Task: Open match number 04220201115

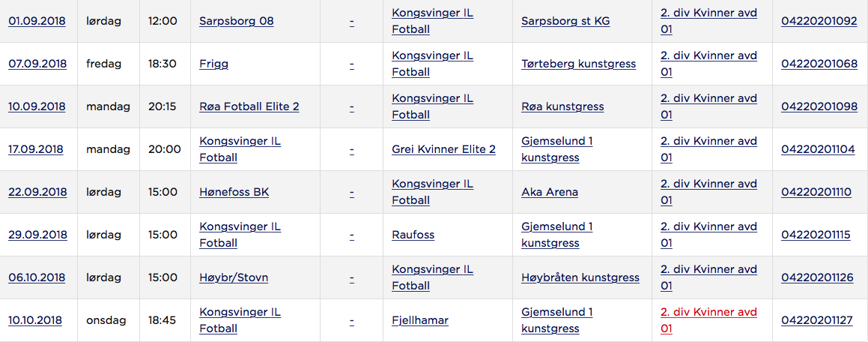Action: [816, 235]
